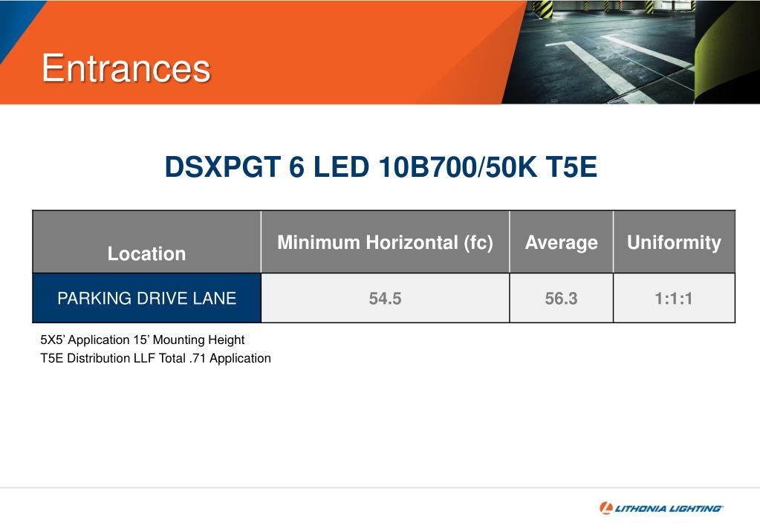Click the '1:1:1' uniformity cell
Viewport: 760px width, 532px height.
pyautogui.click(x=675, y=298)
